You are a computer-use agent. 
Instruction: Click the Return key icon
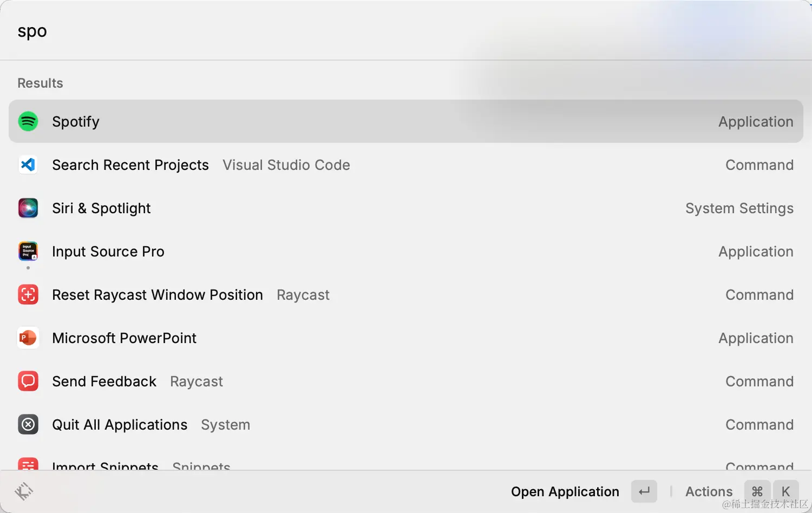(644, 491)
